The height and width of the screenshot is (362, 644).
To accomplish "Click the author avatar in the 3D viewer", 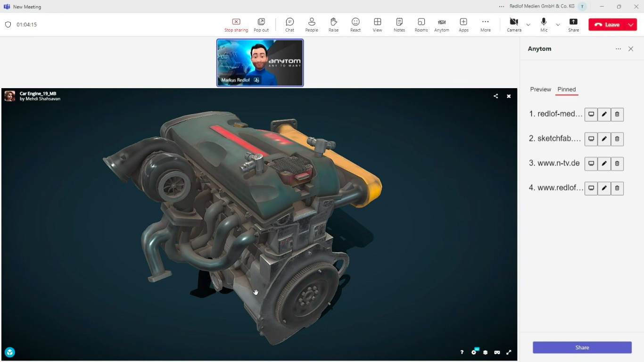I will pos(9,96).
